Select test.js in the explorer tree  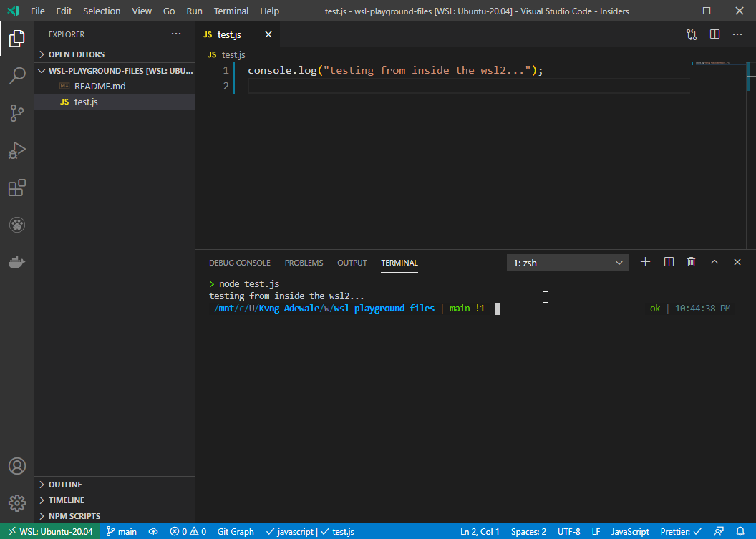click(x=115, y=102)
